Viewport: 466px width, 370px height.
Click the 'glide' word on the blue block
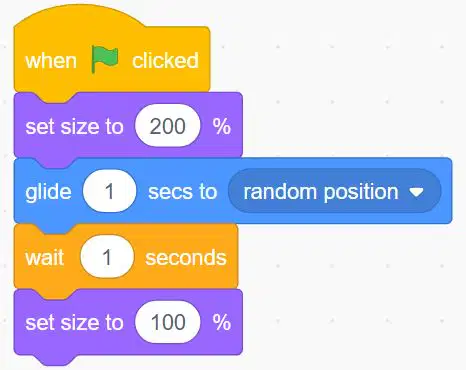pyautogui.click(x=48, y=193)
